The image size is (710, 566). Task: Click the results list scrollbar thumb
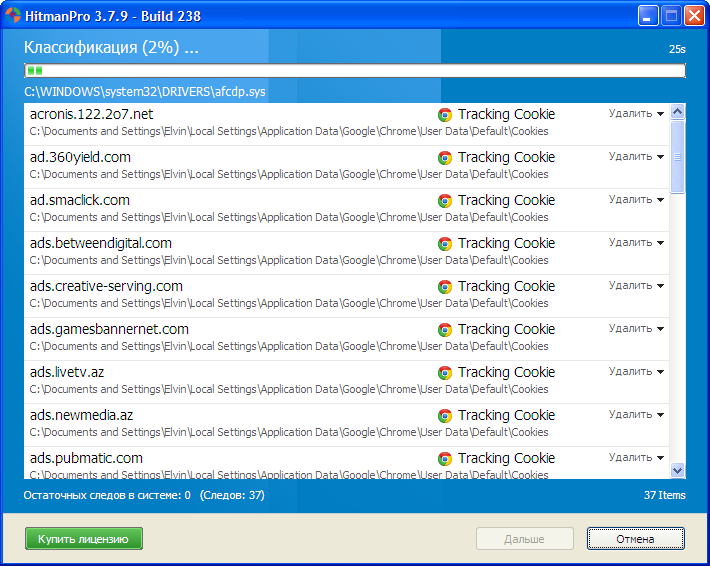(677, 157)
